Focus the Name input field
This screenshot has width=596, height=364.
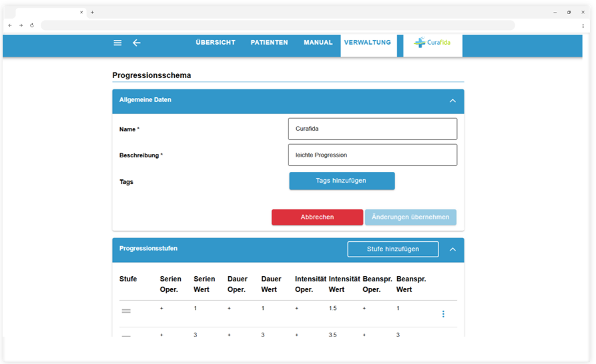372,129
